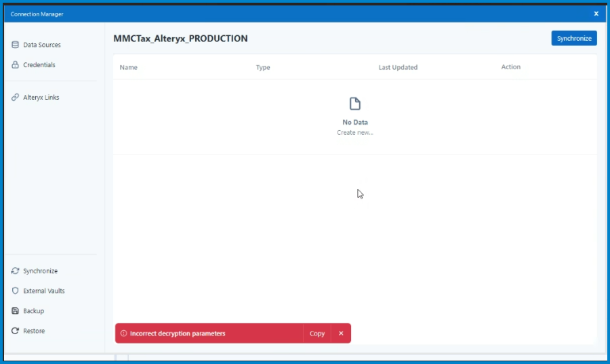
Task: Click the Type column header
Action: point(263,67)
